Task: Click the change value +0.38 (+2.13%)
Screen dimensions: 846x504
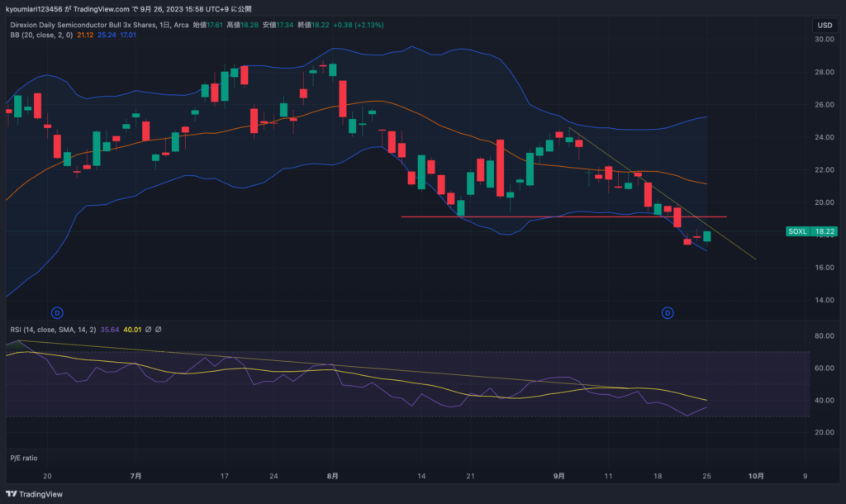Action: pos(359,25)
